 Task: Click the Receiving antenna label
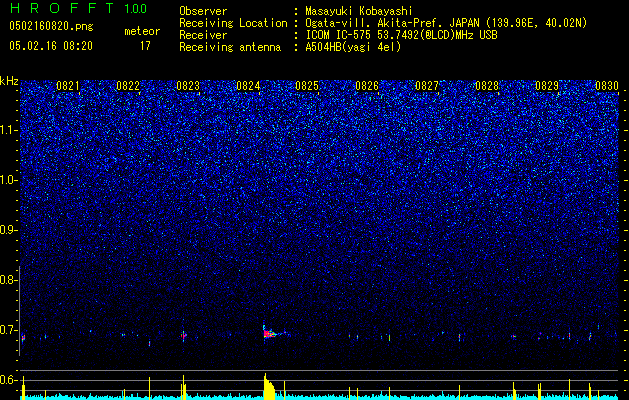[x=230, y=47]
